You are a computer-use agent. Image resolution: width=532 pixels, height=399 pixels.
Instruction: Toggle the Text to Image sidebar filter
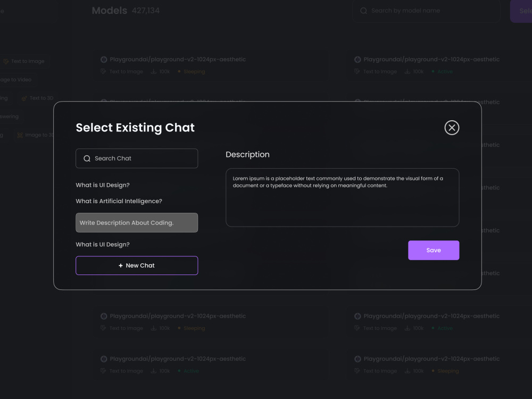[x=25, y=61]
